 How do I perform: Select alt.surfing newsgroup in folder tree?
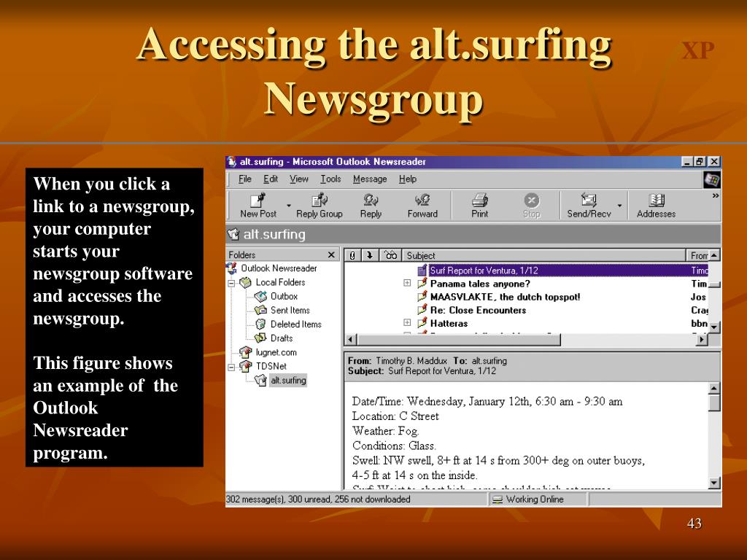(288, 381)
